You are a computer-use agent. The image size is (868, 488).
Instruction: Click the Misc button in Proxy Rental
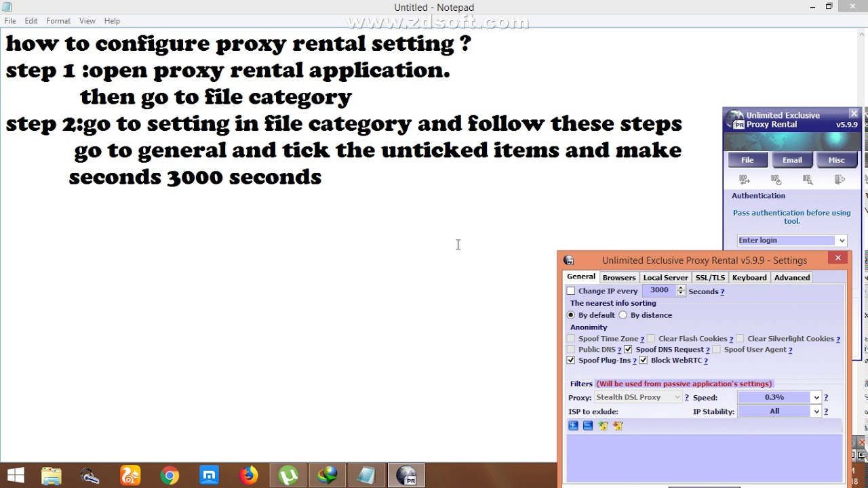[x=836, y=160]
